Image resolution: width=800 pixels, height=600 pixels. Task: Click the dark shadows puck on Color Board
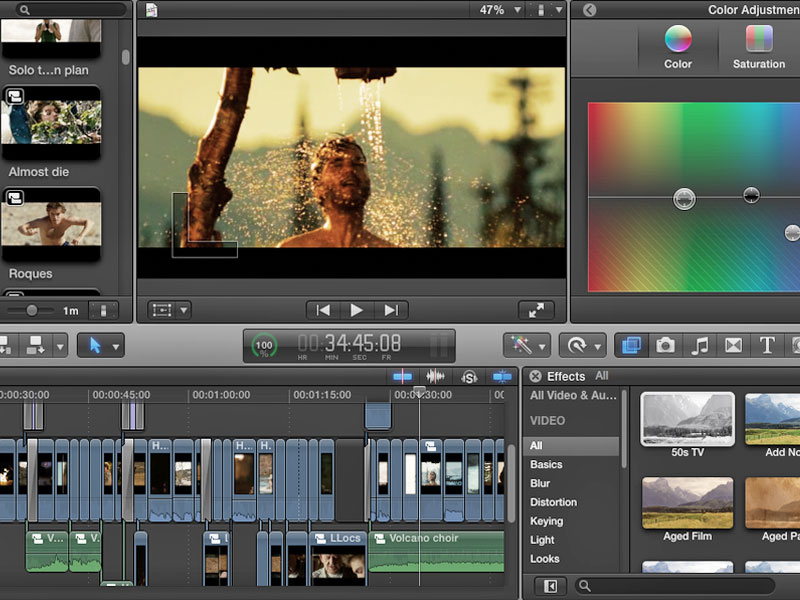coord(751,195)
